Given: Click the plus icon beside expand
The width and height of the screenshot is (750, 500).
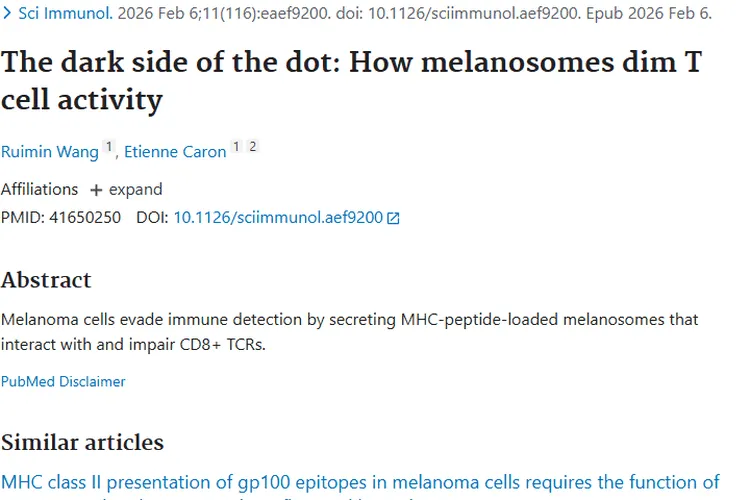Looking at the screenshot, I should [96, 190].
